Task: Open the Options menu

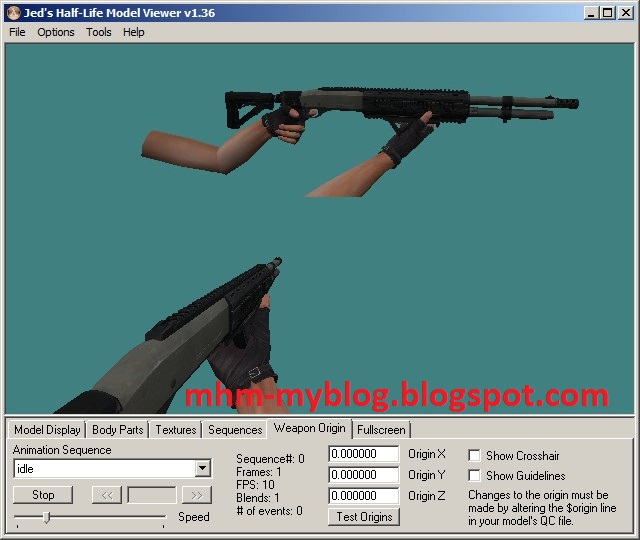Action: pos(56,32)
